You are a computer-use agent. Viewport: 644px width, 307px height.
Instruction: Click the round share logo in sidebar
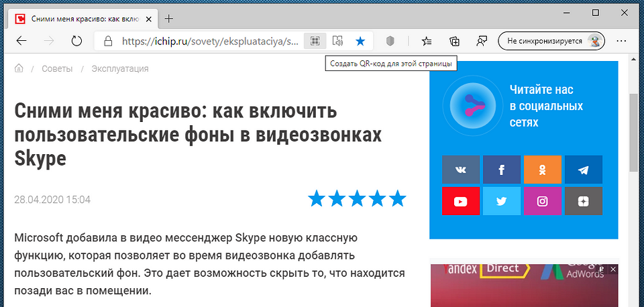tap(472, 105)
